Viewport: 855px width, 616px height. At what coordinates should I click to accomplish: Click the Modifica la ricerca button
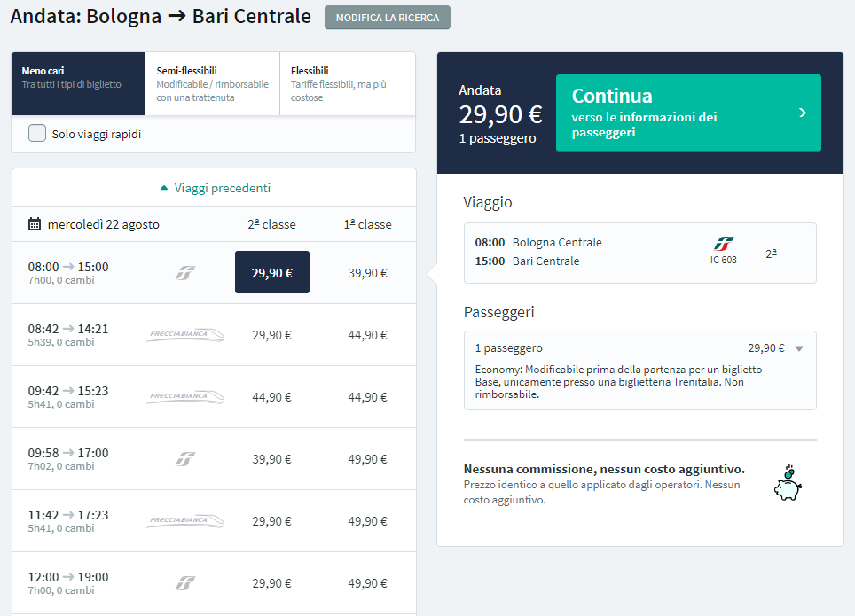[x=388, y=18]
